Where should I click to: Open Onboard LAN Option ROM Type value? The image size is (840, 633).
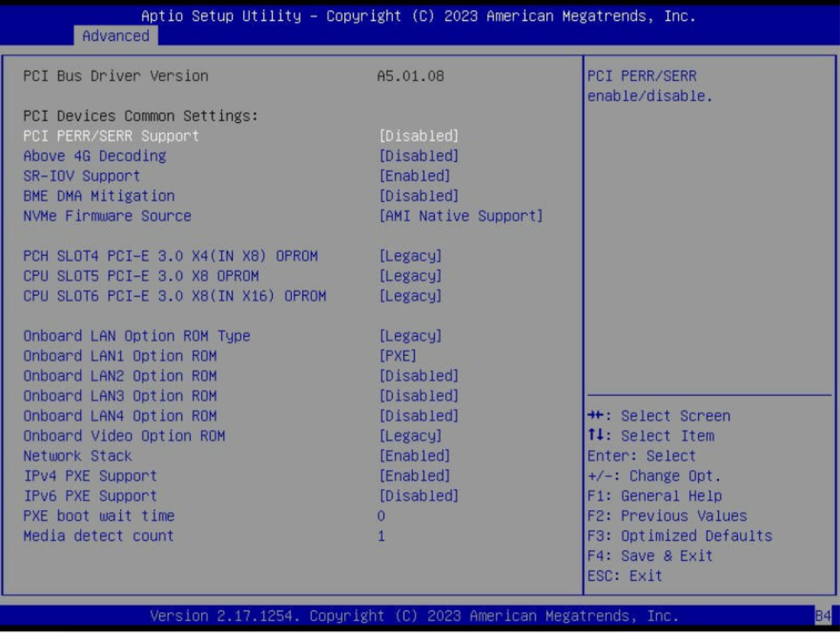coord(410,336)
